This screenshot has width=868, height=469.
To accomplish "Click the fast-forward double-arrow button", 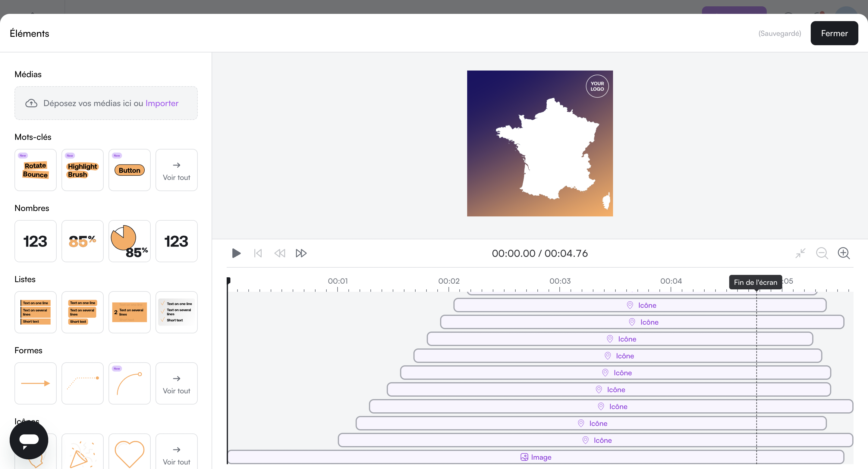I will (x=301, y=253).
